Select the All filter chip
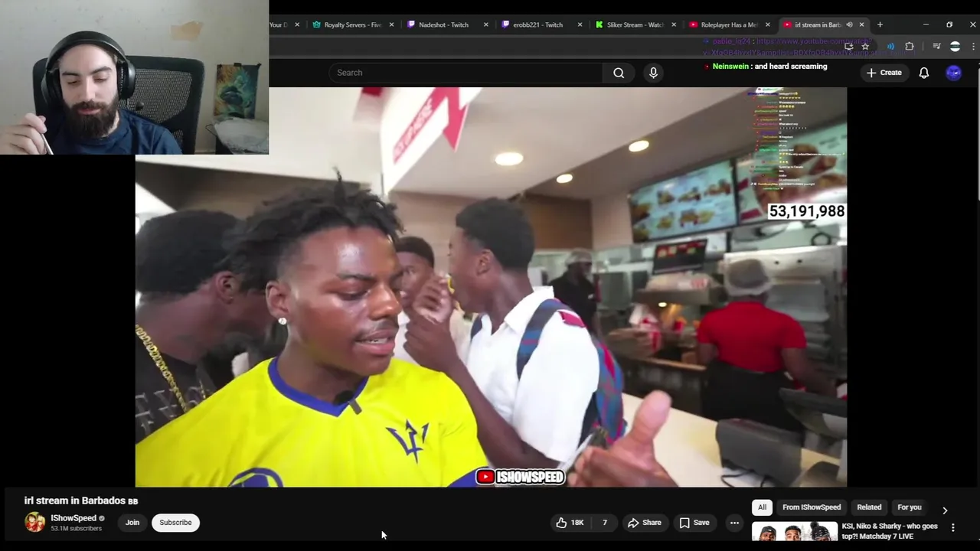980x551 pixels. pyautogui.click(x=762, y=507)
